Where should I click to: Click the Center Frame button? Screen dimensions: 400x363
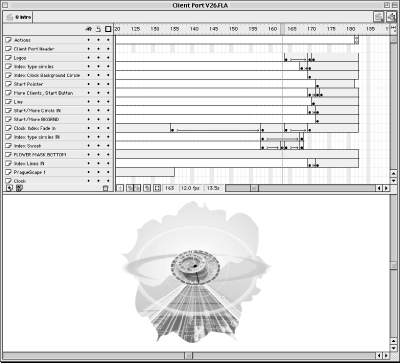(120, 188)
